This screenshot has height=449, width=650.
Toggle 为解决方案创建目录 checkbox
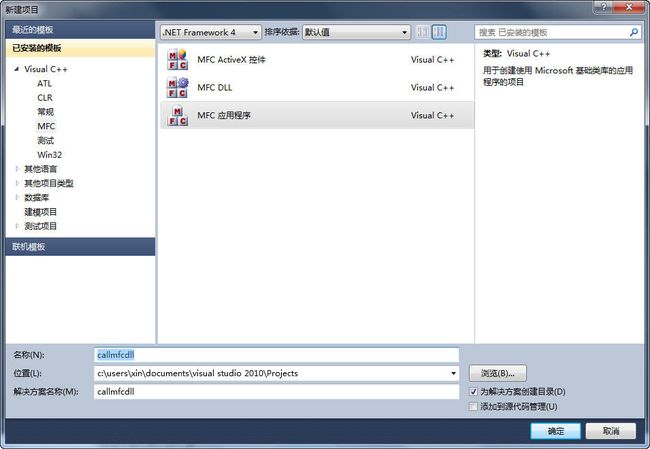click(473, 391)
